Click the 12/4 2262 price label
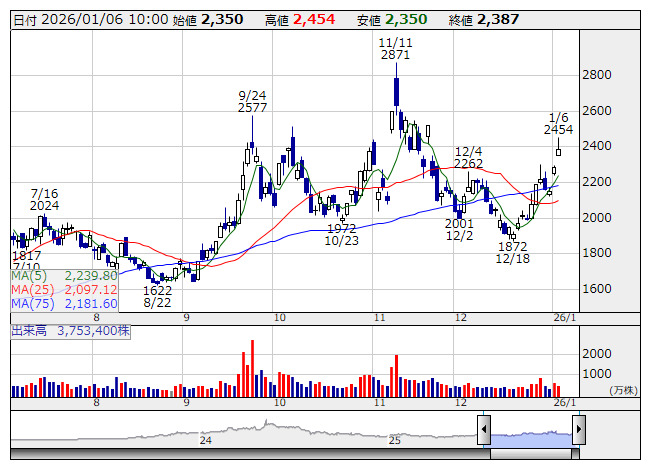 point(469,157)
